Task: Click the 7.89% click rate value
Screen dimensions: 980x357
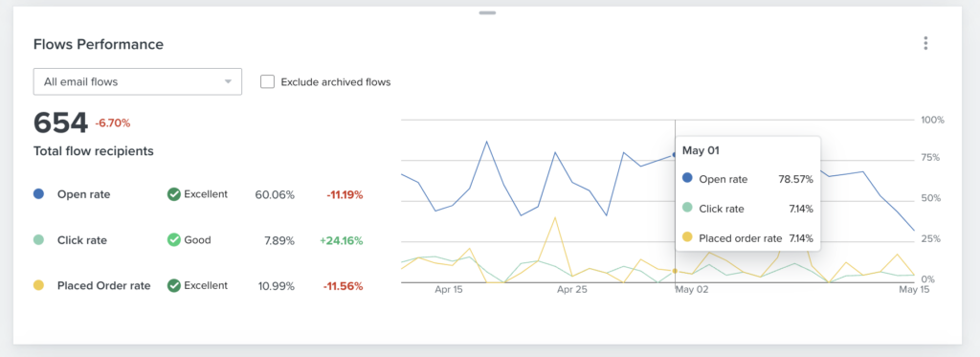Action: [278, 240]
